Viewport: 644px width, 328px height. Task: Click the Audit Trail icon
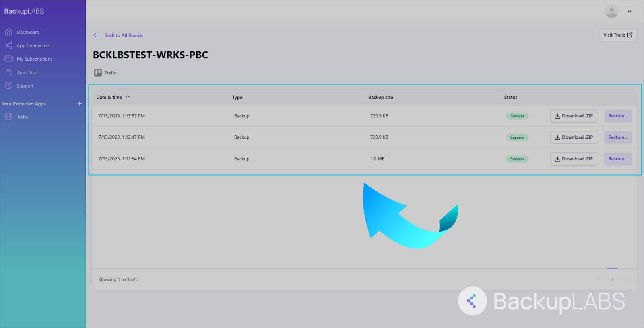coord(8,72)
